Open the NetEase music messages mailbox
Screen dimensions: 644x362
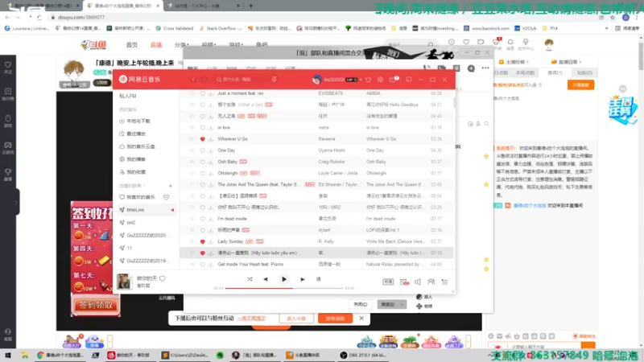393,80
